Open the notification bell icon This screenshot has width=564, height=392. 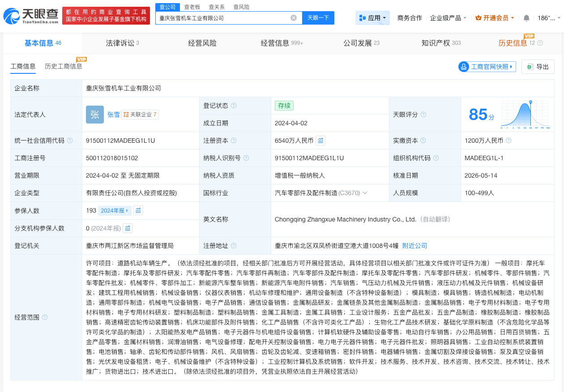[526, 18]
